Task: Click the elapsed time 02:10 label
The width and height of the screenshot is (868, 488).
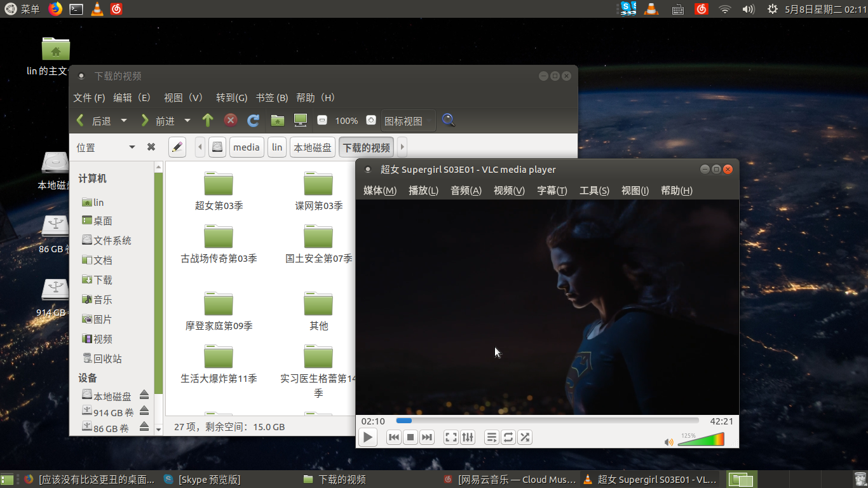Action: (373, 421)
